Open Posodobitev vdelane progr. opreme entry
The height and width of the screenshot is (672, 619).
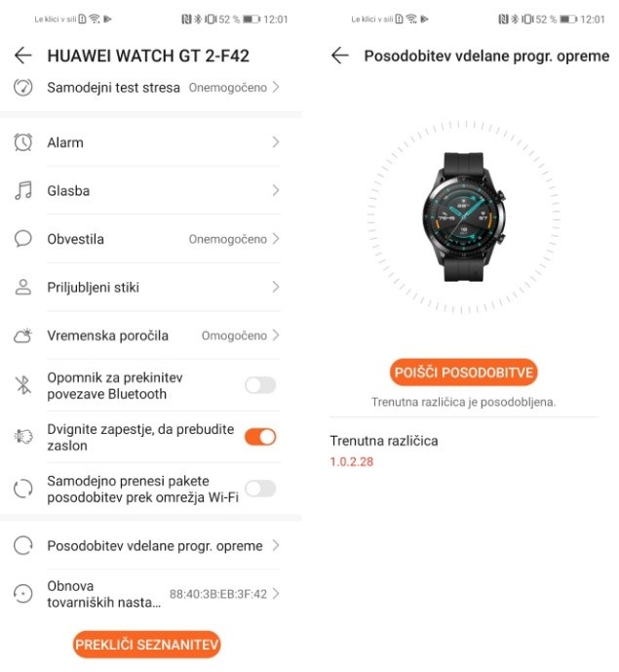tap(147, 545)
